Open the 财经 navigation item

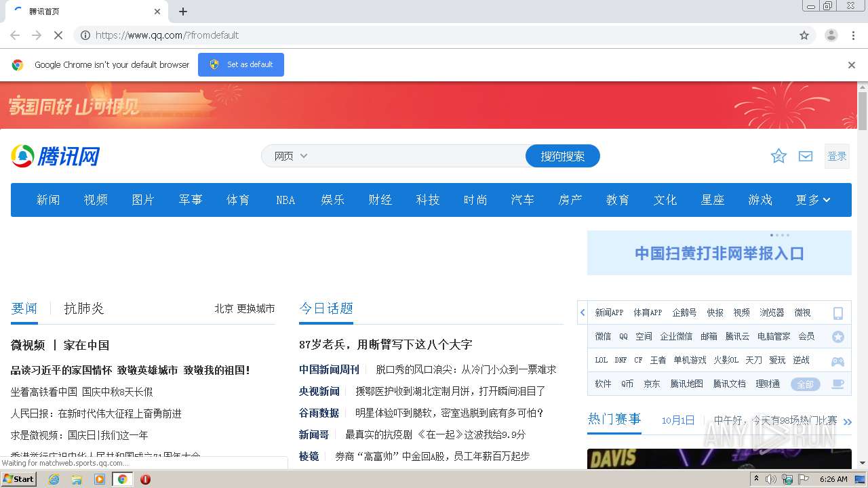380,200
